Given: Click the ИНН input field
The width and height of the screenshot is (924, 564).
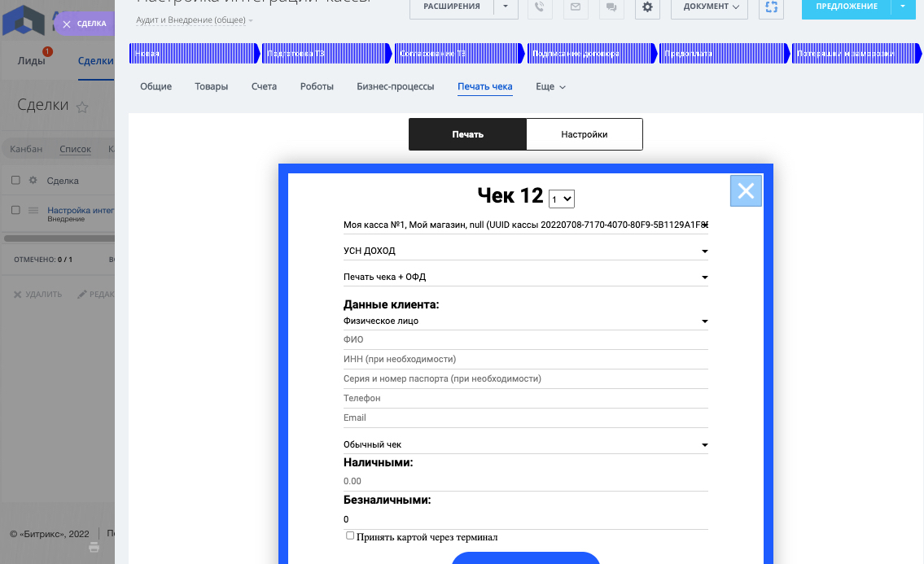Looking at the screenshot, I should click(526, 360).
